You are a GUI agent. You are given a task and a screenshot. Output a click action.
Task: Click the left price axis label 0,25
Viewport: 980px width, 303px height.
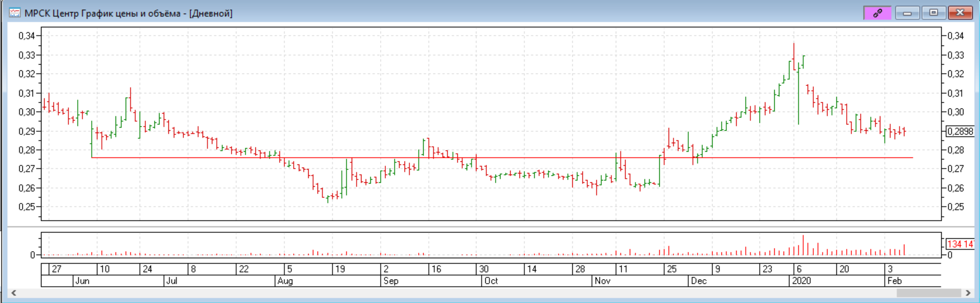pyautogui.click(x=27, y=207)
